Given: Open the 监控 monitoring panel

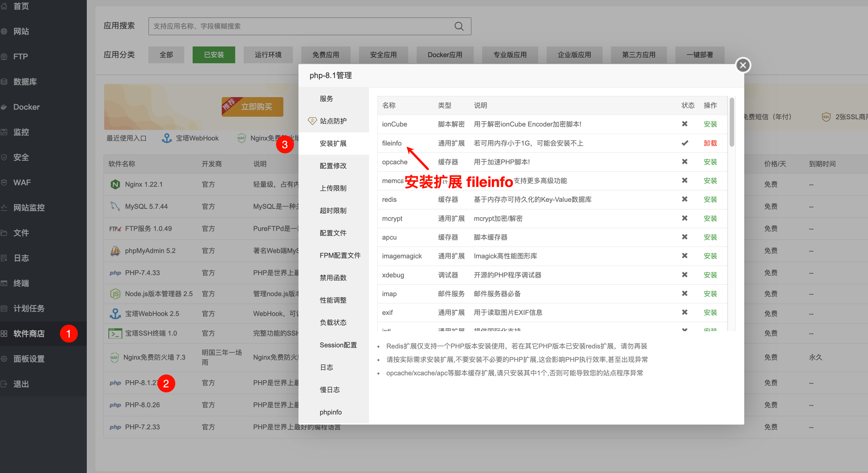Looking at the screenshot, I should (21, 132).
